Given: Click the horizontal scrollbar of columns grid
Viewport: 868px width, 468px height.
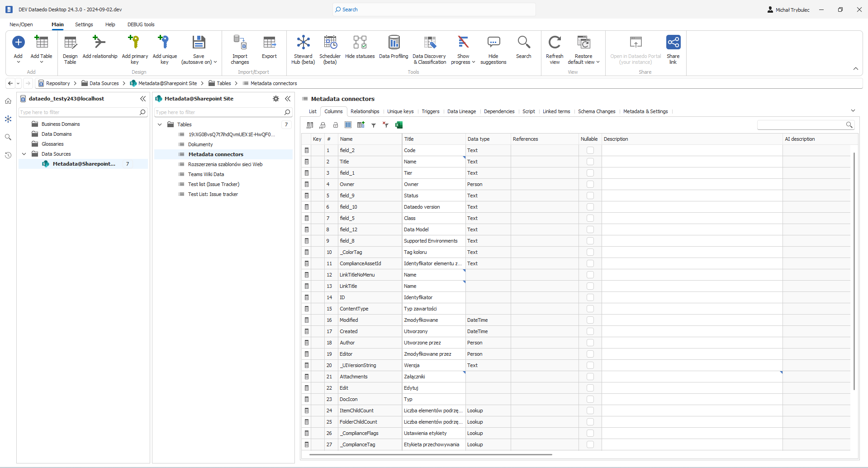Looking at the screenshot, I should click(431, 454).
